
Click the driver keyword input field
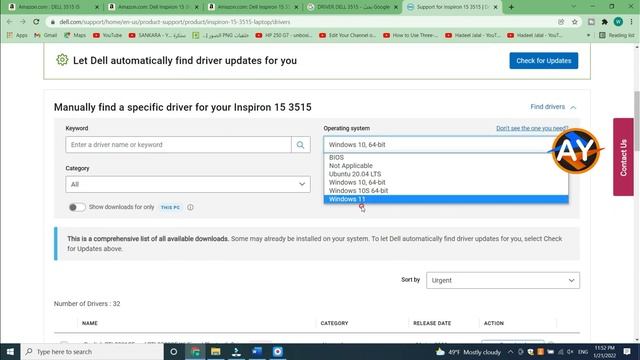tap(178, 144)
